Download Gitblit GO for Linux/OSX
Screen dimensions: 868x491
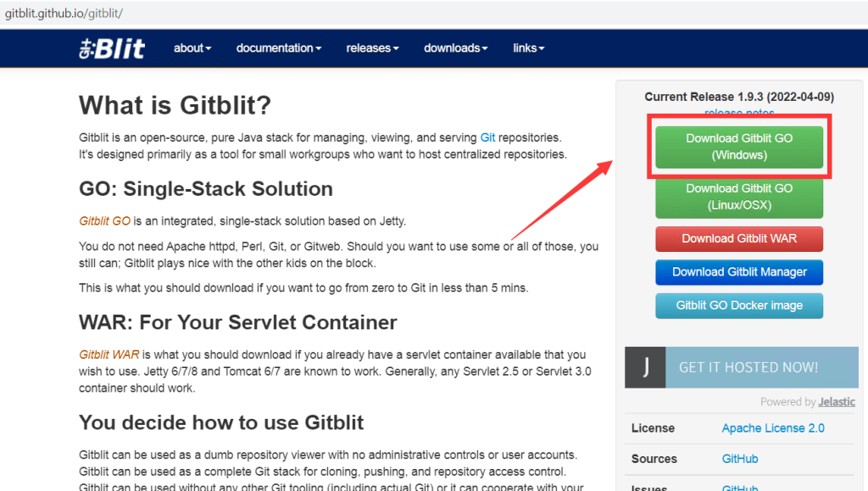(x=739, y=197)
